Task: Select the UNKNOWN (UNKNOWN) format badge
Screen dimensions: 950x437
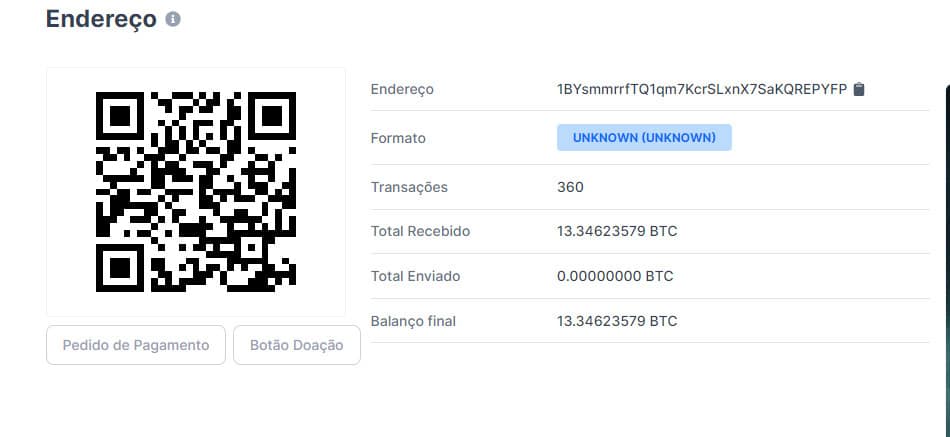Action: click(644, 138)
